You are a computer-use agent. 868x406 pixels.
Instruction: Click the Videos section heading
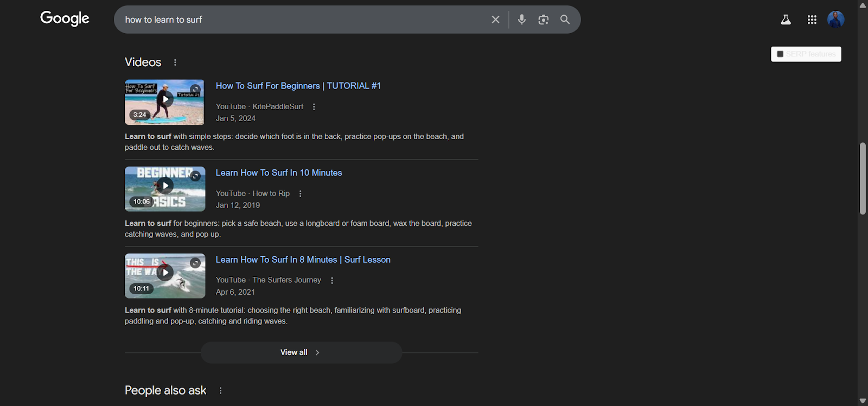pyautogui.click(x=143, y=62)
